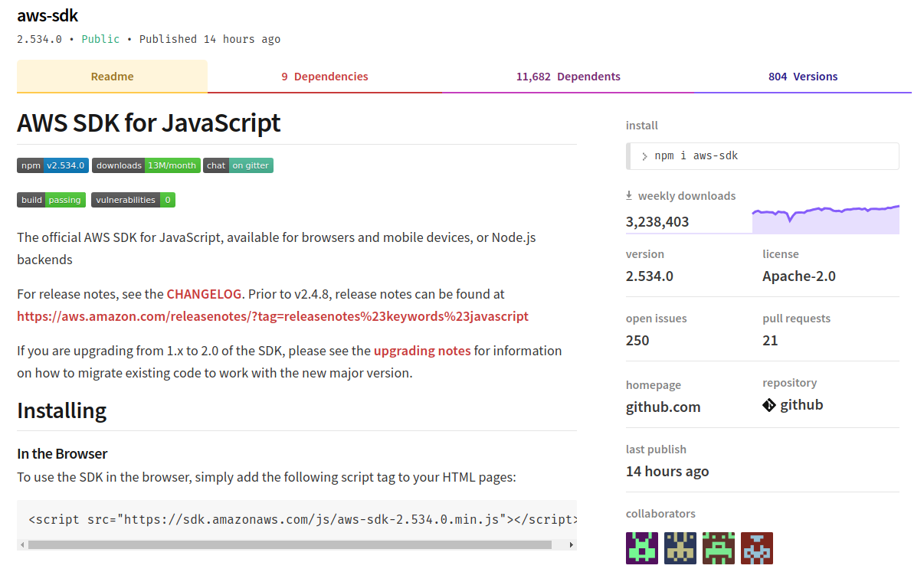Click the prompt chevron in install box

coord(644,156)
